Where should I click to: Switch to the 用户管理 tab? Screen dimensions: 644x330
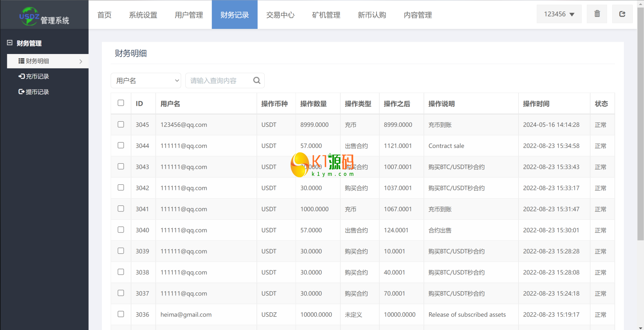tap(189, 15)
